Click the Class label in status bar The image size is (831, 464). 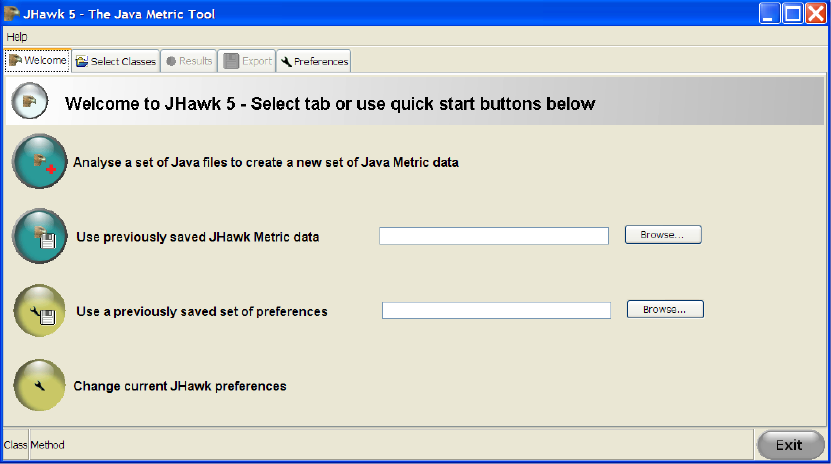[16, 445]
